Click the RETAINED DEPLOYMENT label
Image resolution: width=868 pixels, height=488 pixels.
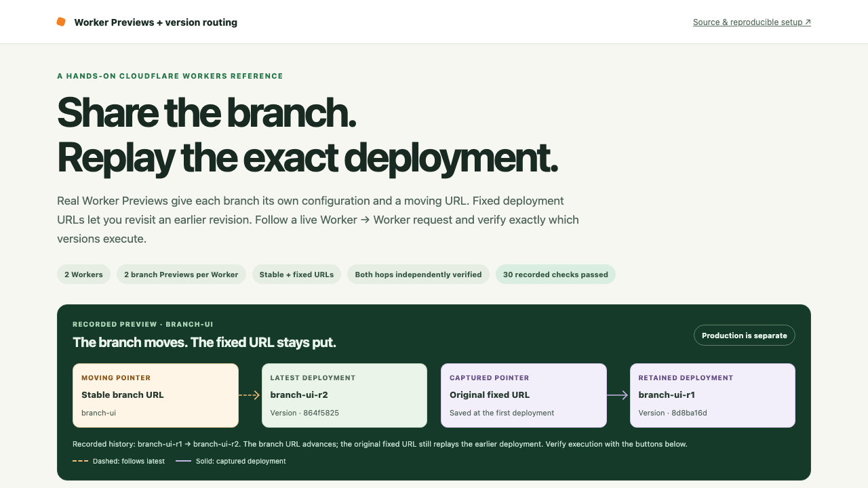(686, 378)
